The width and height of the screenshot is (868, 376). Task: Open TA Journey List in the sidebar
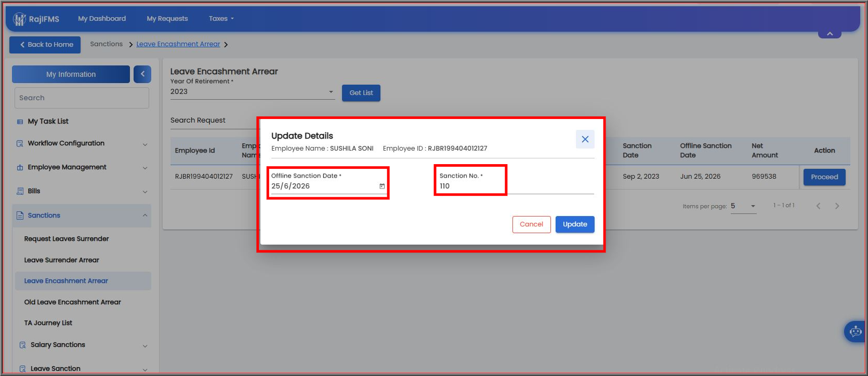point(48,323)
